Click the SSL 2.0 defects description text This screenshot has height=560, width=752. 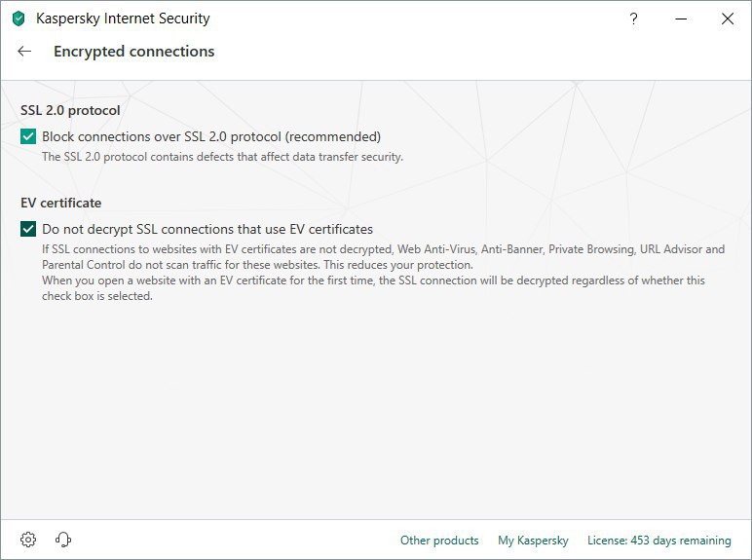pos(222,156)
